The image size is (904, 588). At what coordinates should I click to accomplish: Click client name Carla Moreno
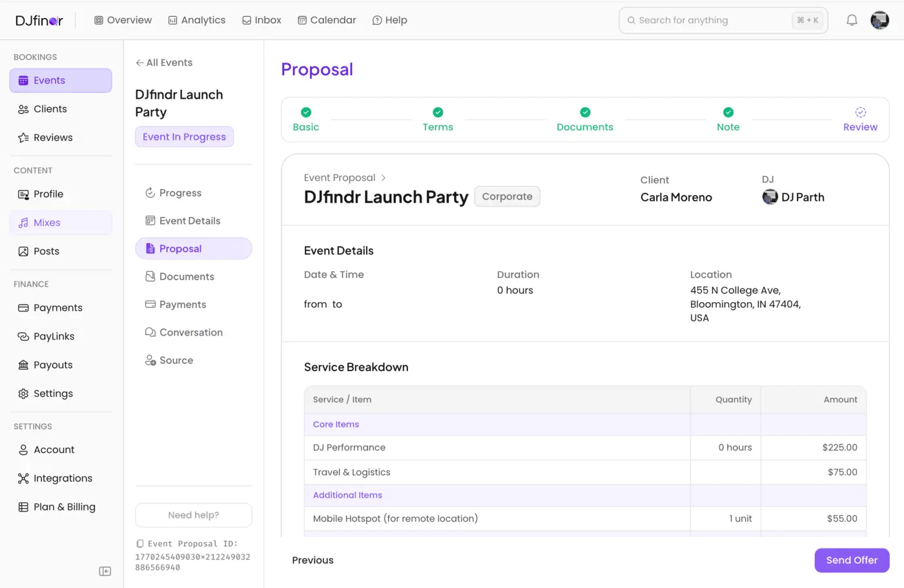(676, 198)
